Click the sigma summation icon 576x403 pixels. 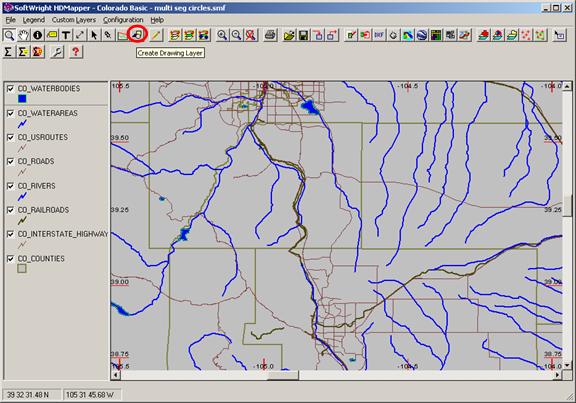8,52
